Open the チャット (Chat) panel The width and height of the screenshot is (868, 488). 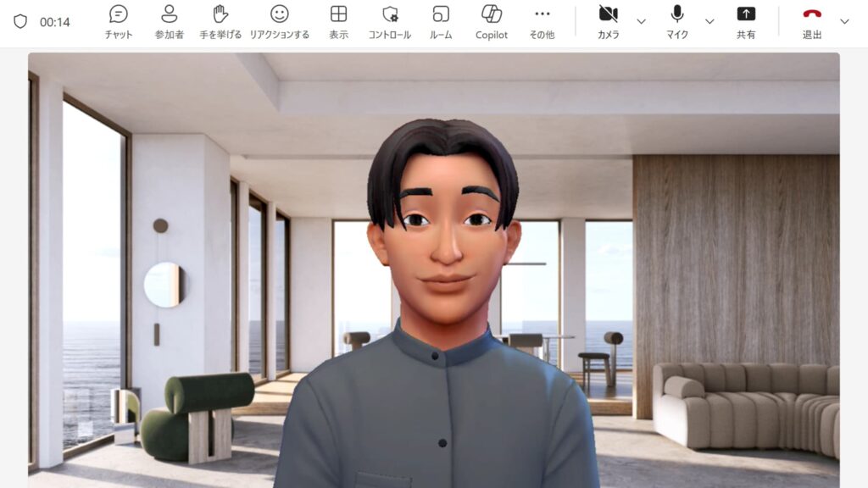[x=119, y=22]
